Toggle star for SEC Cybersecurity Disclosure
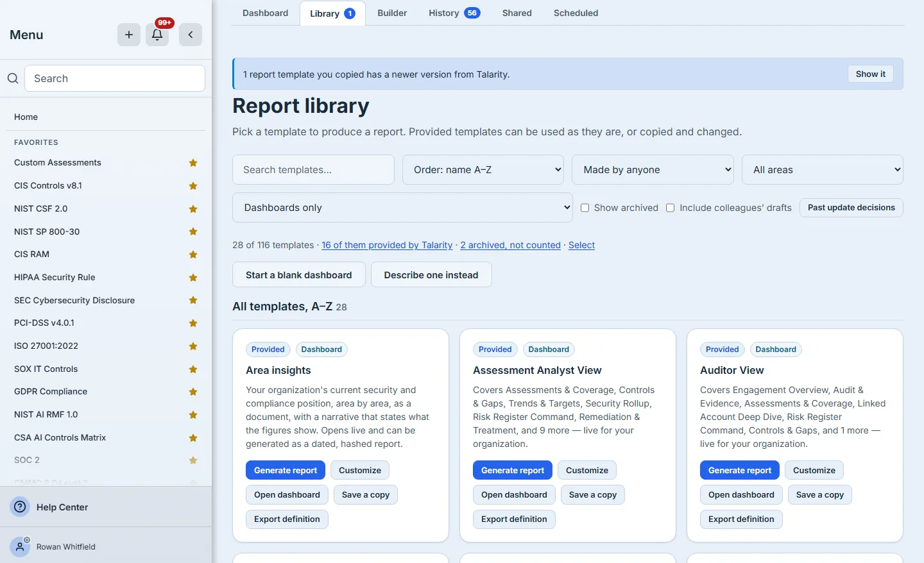Image resolution: width=924 pixels, height=563 pixels. [193, 300]
